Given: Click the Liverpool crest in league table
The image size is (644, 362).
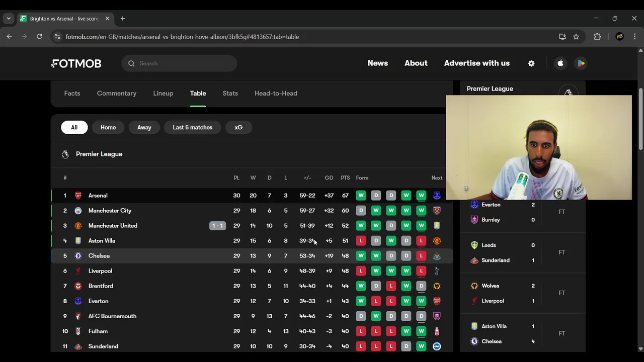Looking at the screenshot, I should point(78,271).
